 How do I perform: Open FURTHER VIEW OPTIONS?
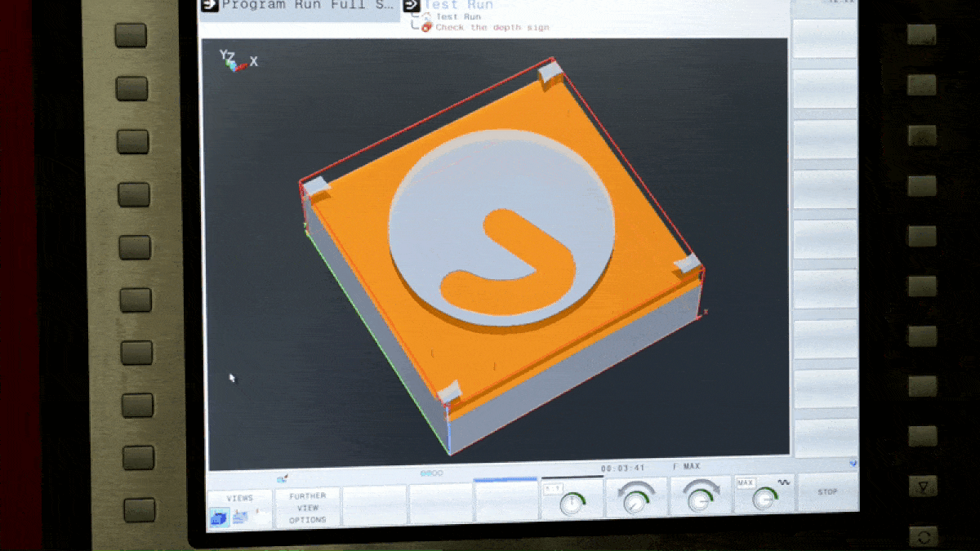pos(308,508)
